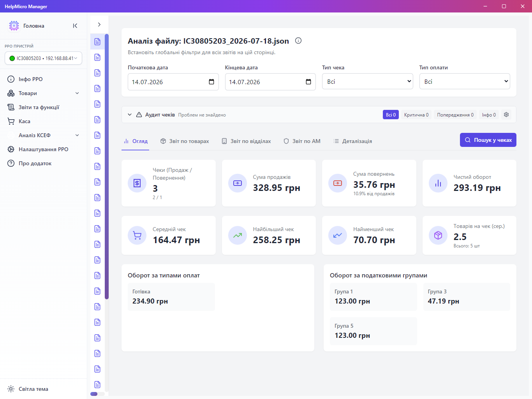Select the Інфо 0 audit filter
532x399 pixels.
point(489,115)
